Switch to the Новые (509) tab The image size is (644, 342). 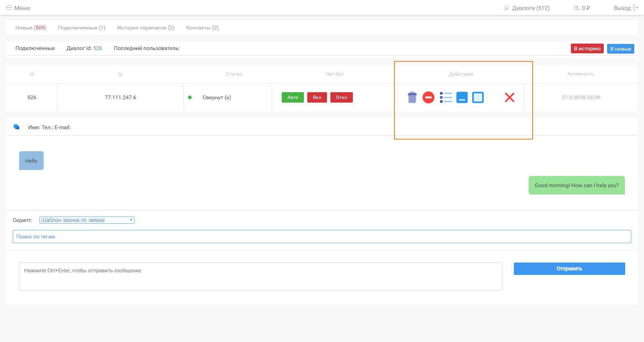31,27
